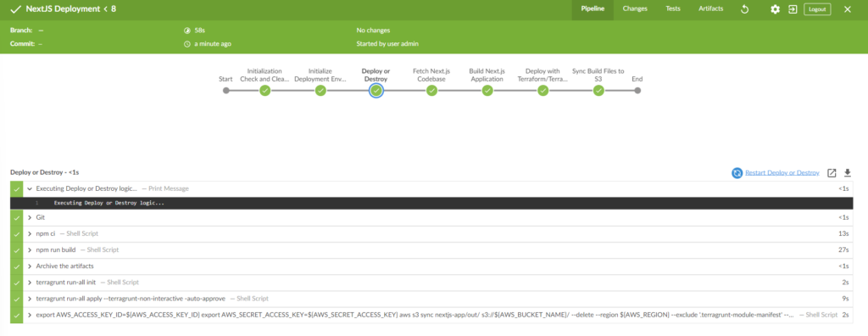The height and width of the screenshot is (336, 868).
Task: Click the Restart Deploy or Destroy link
Action: [x=782, y=173]
